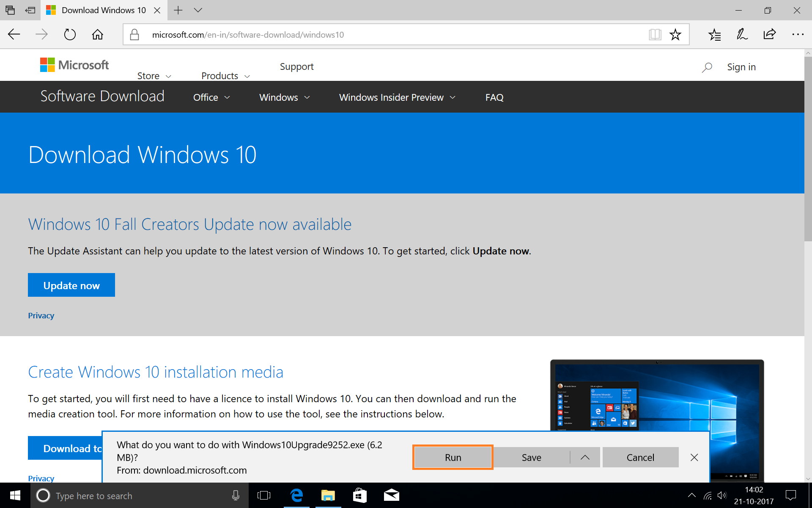This screenshot has height=508, width=812.
Task: Open File Explorer from taskbar
Action: 328,495
